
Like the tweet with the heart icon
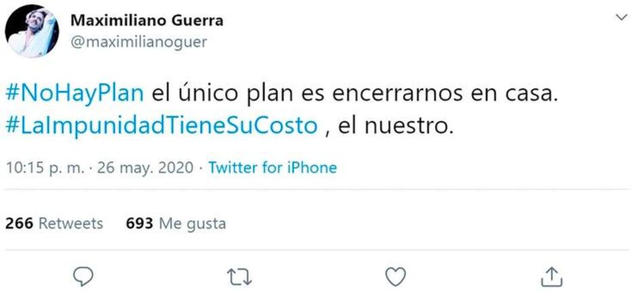pyautogui.click(x=397, y=276)
